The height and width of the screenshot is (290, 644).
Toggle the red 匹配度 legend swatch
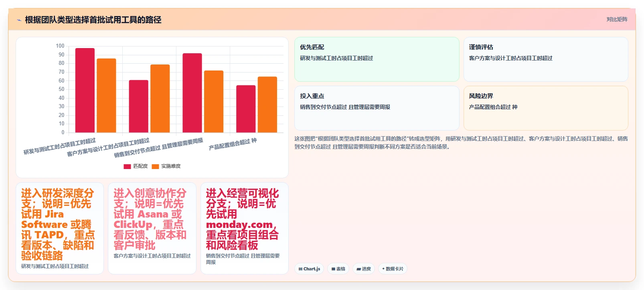click(127, 166)
